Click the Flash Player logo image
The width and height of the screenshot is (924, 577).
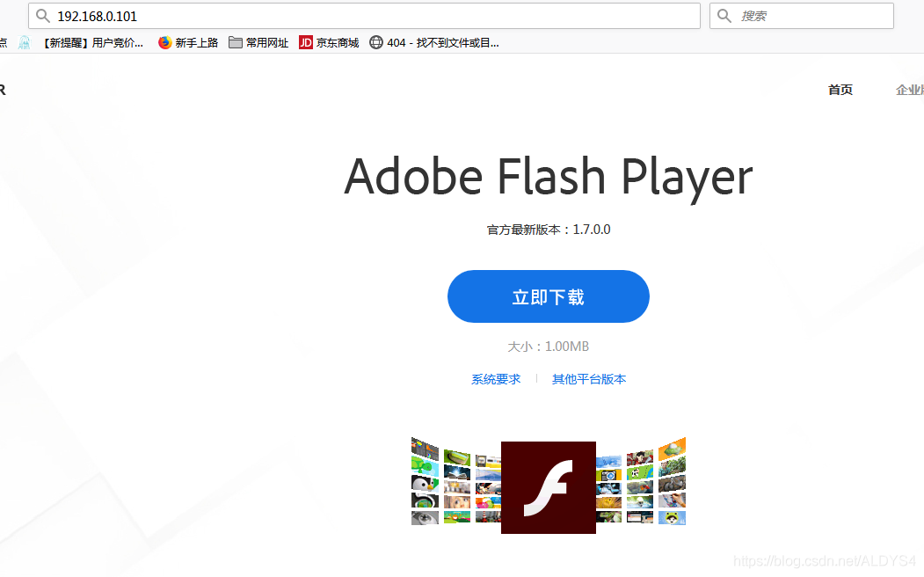point(548,487)
